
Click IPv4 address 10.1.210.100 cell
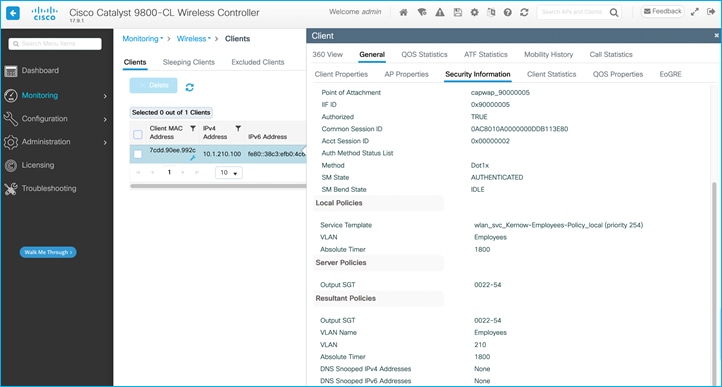click(222, 154)
